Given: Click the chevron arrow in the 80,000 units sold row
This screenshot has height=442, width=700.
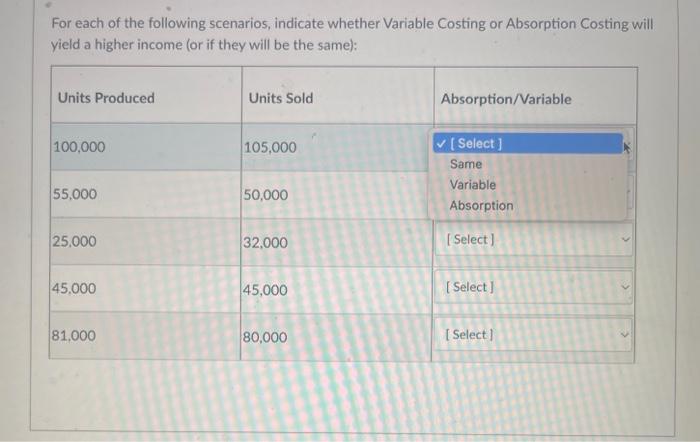Looking at the screenshot, I should pos(626,334).
